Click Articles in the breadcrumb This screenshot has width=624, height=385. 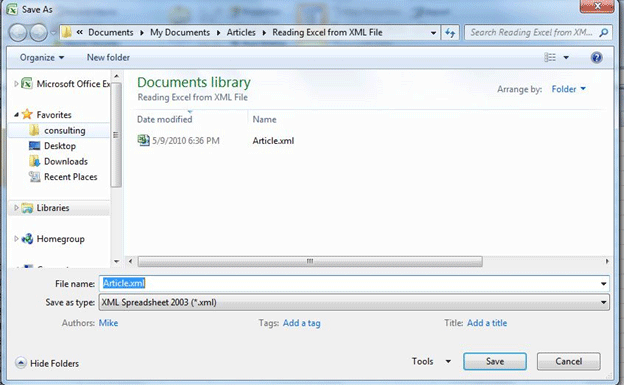[x=241, y=32]
